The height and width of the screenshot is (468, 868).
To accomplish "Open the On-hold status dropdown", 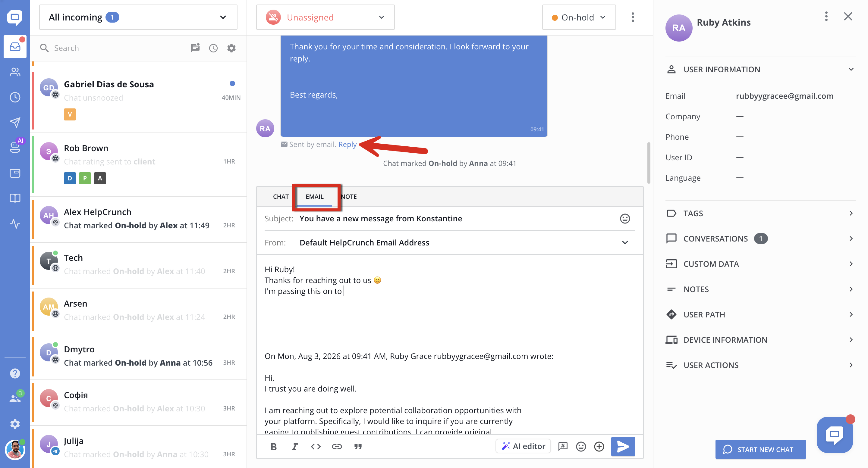I will [x=579, y=17].
